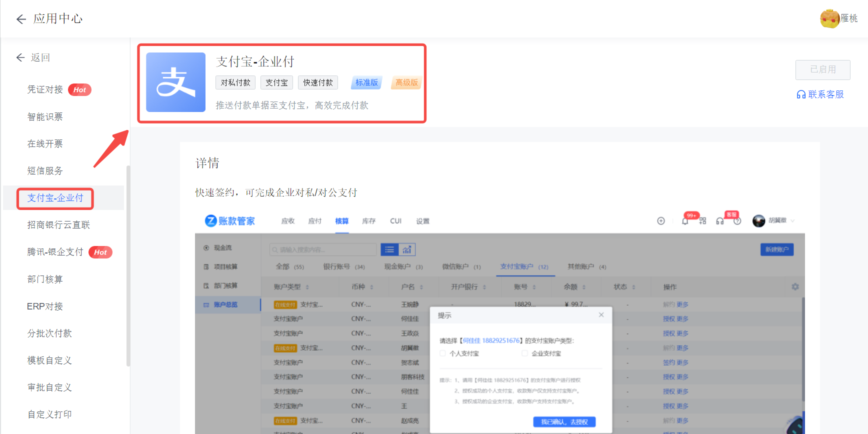Close the 提示 dialog with X in preview
The width and height of the screenshot is (868, 434).
point(601,315)
